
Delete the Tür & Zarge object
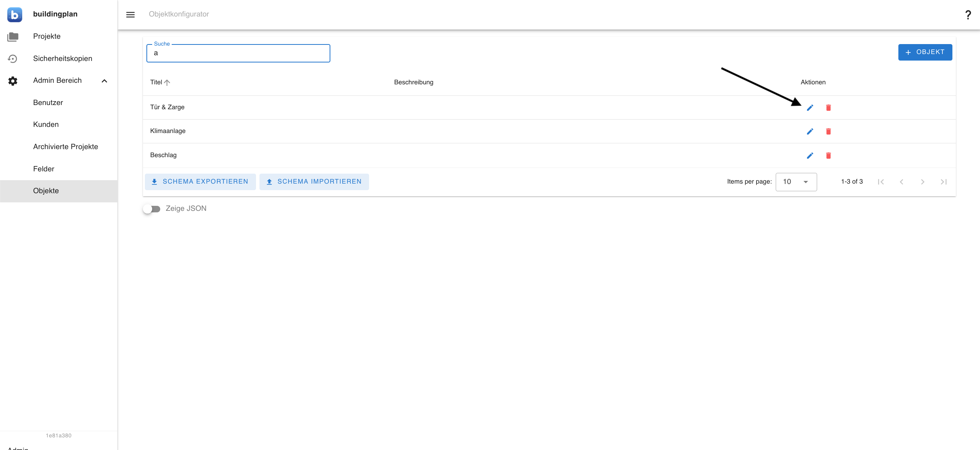pos(828,108)
